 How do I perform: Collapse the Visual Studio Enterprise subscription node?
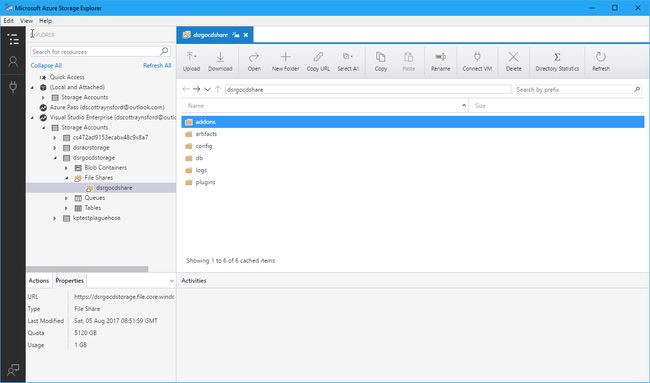32,118
